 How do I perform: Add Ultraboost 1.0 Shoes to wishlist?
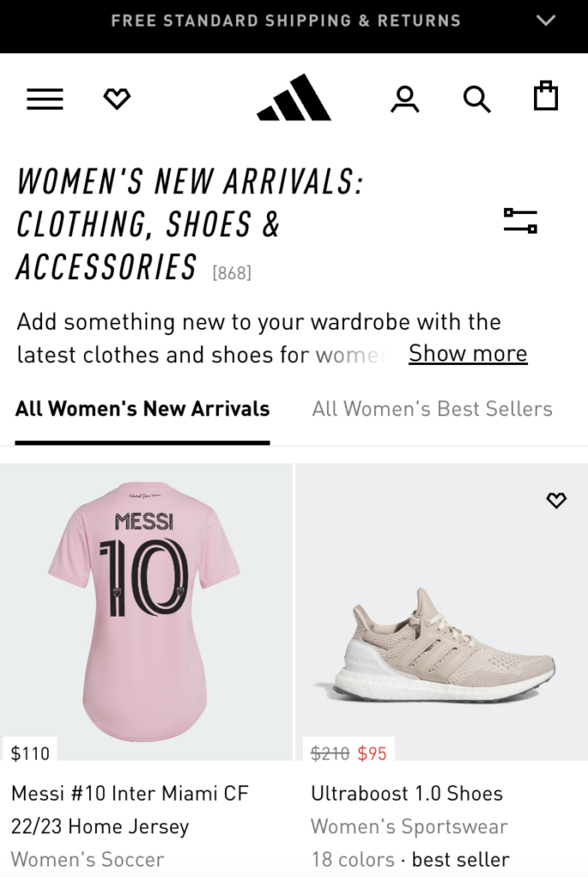coord(556,500)
